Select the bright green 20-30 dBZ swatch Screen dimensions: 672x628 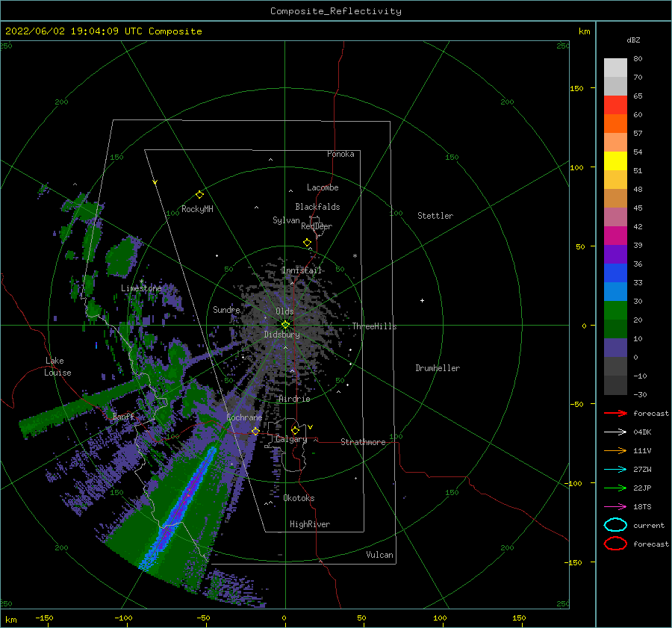click(615, 310)
